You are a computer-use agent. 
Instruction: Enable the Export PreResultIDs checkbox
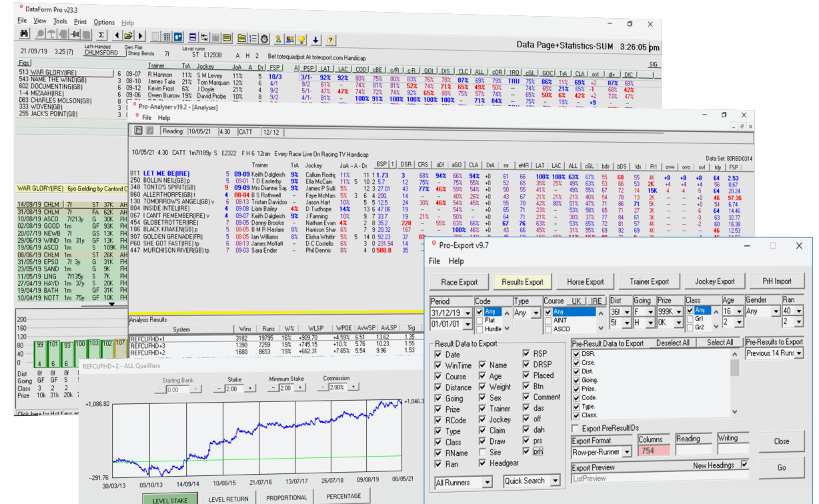[576, 428]
